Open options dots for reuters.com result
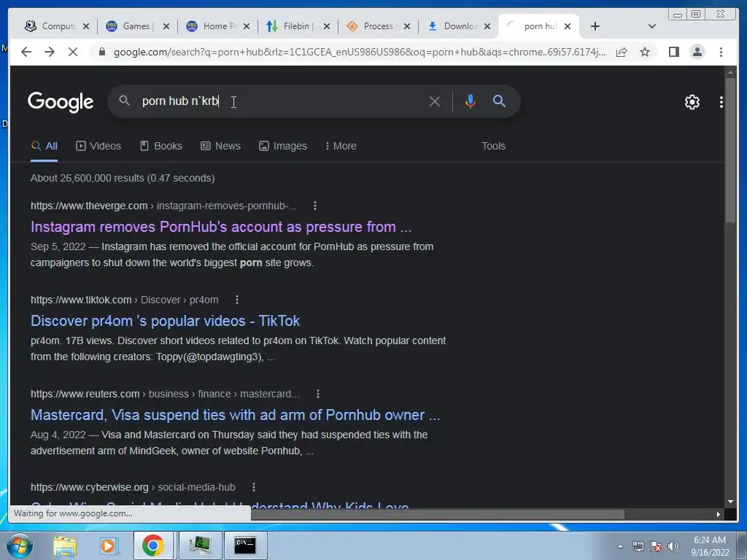This screenshot has height=560, width=747. coord(318,394)
